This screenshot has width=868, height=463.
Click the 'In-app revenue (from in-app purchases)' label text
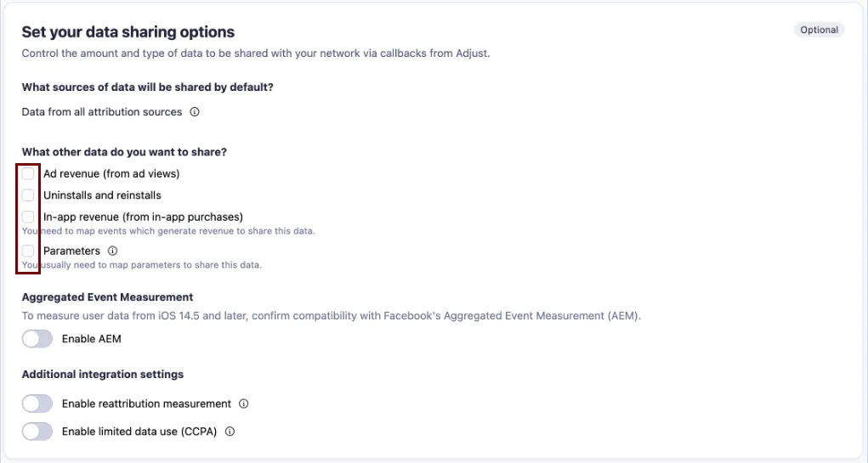click(143, 217)
